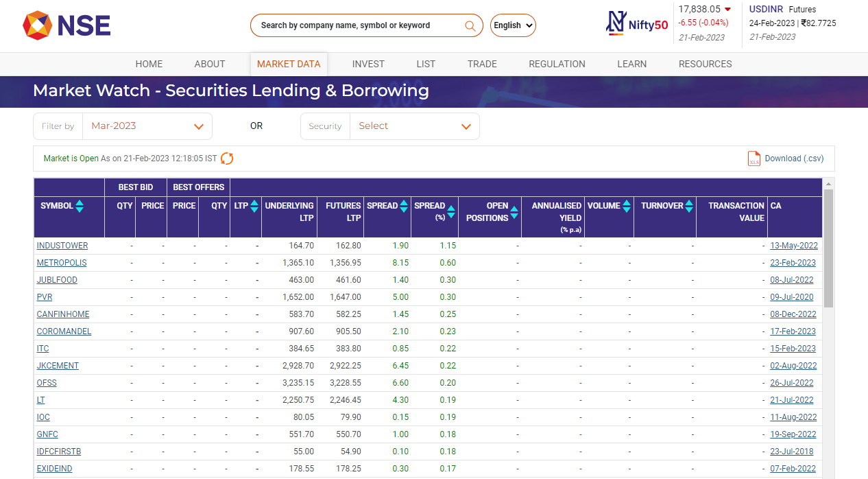Viewport: 868px width, 479px height.
Task: Sort by the LTP column arrows
Action: 254,206
